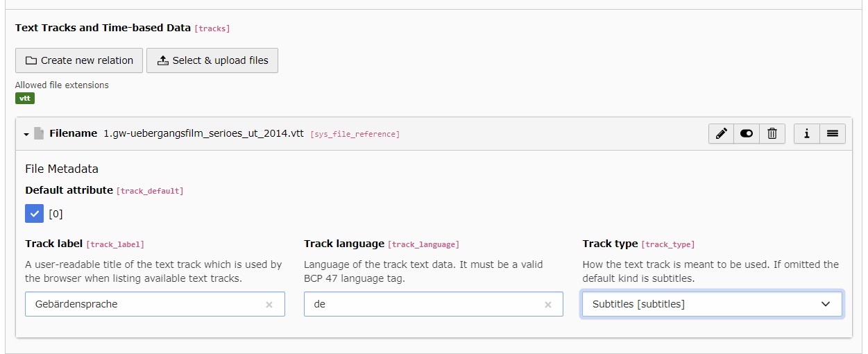The width and height of the screenshot is (868, 354).
Task: Click the [0] label beside the checkbox
Action: point(56,214)
